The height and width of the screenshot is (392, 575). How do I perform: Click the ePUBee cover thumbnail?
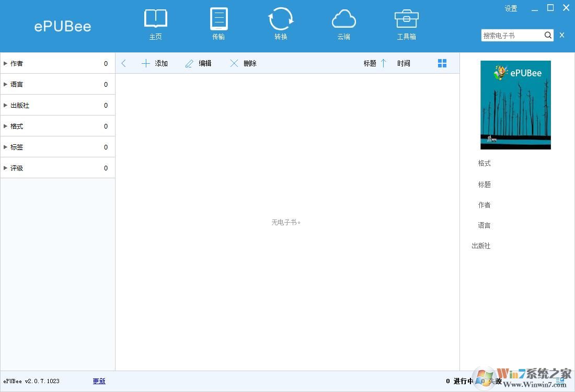tap(515, 105)
